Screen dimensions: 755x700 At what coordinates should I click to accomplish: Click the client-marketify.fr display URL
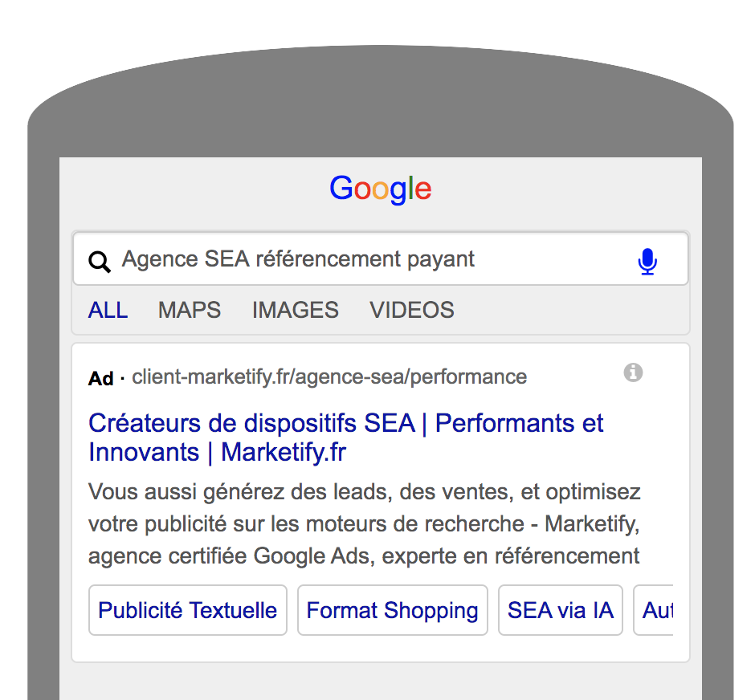click(329, 376)
